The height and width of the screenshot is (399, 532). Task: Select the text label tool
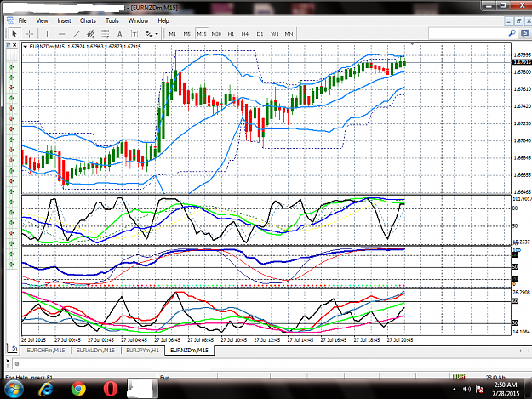134,34
